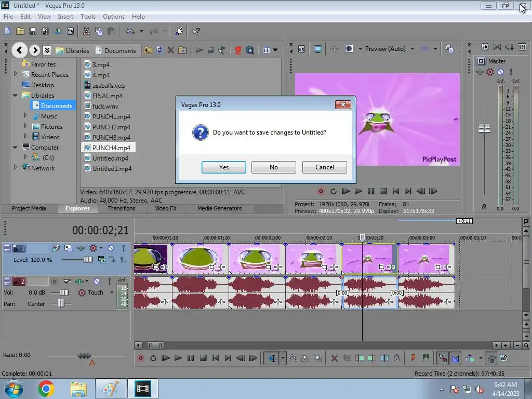Open the Tools menu
This screenshot has width=532, height=399.
coord(88,16)
